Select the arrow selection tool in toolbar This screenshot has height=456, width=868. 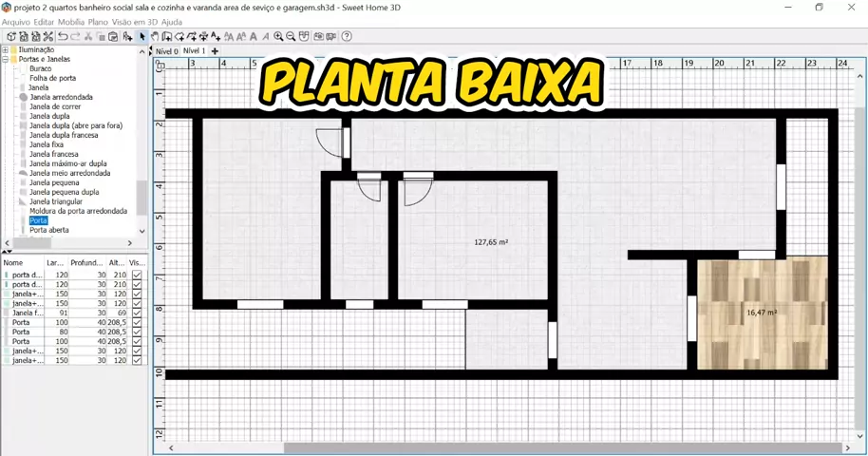(142, 37)
